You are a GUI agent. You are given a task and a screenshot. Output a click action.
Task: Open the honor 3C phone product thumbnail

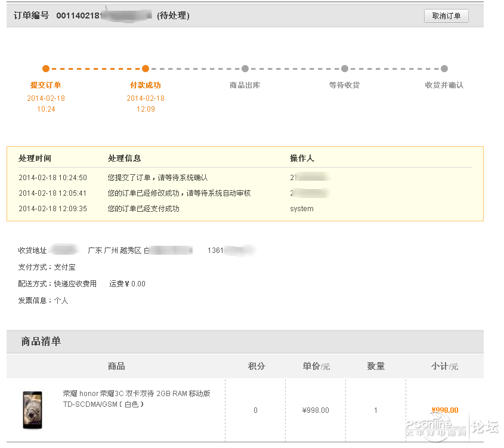click(x=32, y=410)
